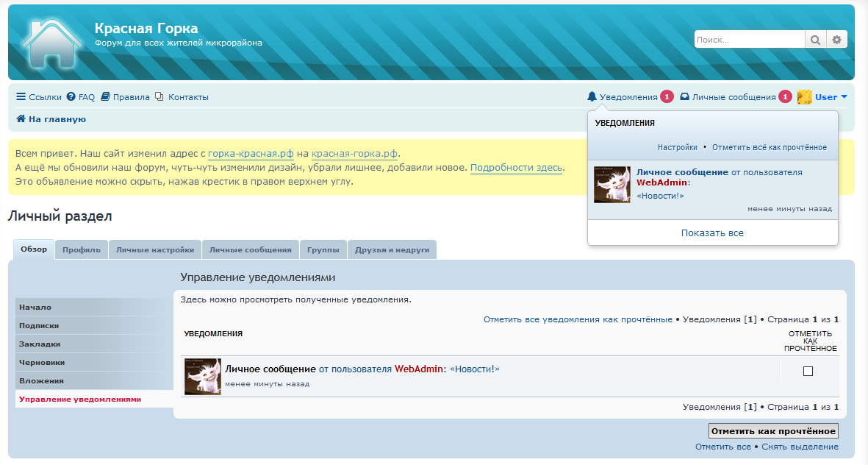Click user avatar next to User
The height and width of the screenshot is (465, 868).
point(805,97)
